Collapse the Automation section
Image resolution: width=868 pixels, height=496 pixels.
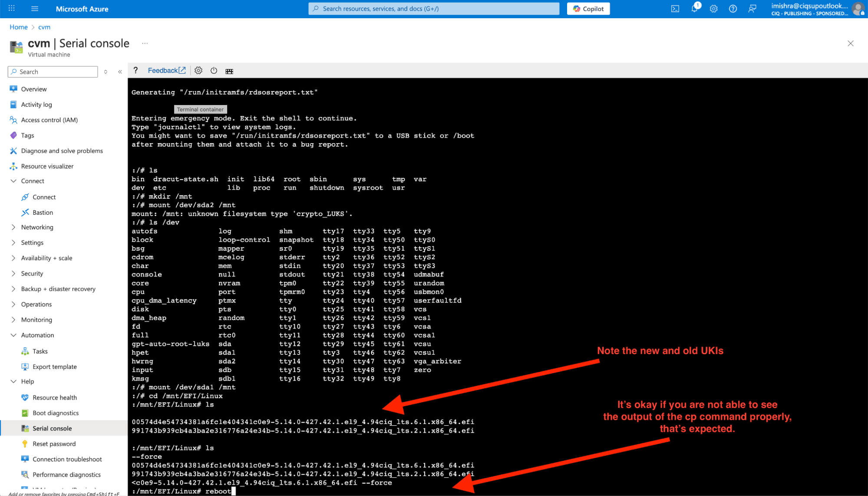coord(37,335)
